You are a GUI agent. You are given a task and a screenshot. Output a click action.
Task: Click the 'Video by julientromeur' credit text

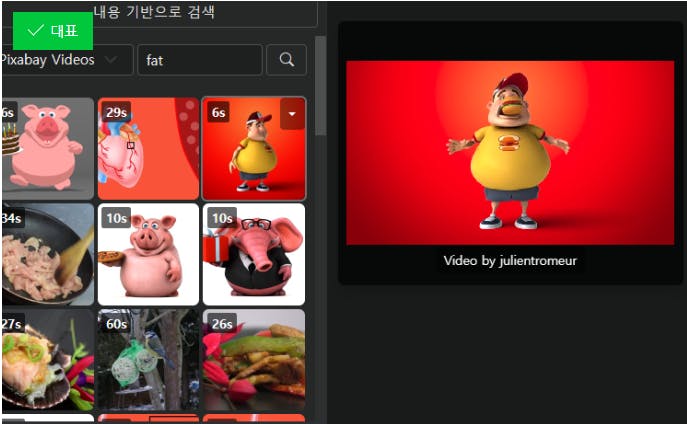(510, 261)
